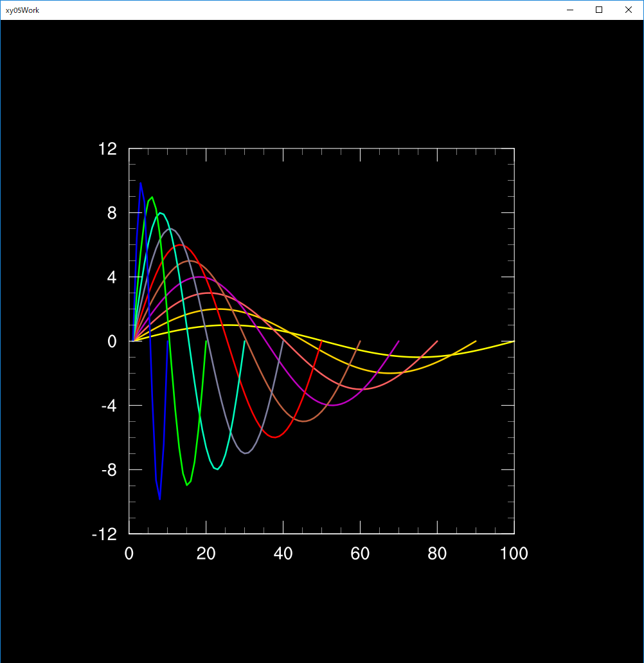Click the end of the yellow curve at 100

coord(514,341)
